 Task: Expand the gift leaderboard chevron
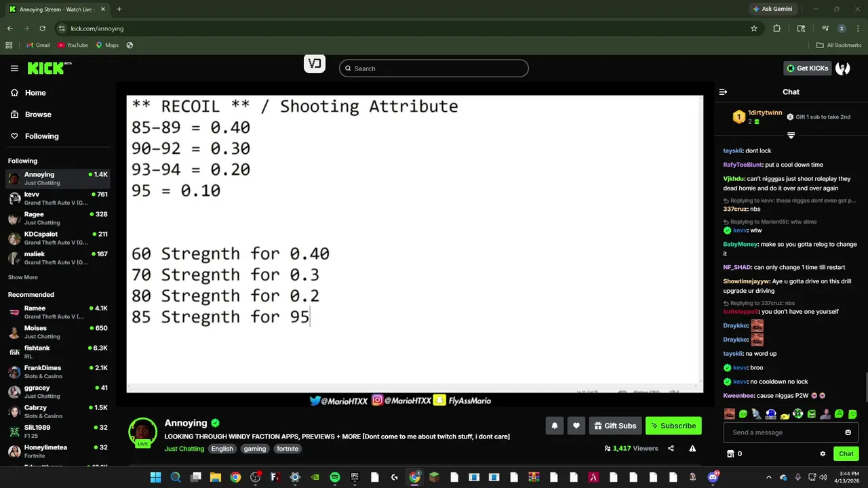pos(791,136)
